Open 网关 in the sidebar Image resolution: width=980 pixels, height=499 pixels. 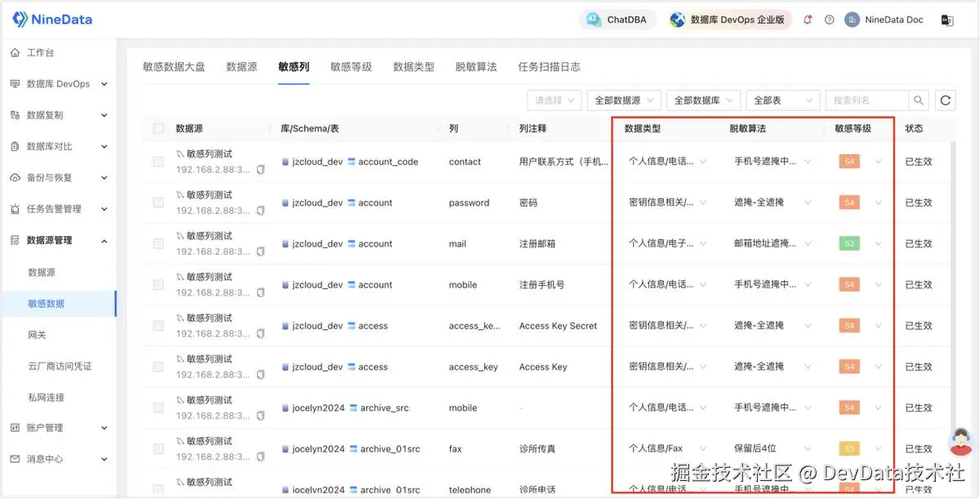(x=58, y=335)
